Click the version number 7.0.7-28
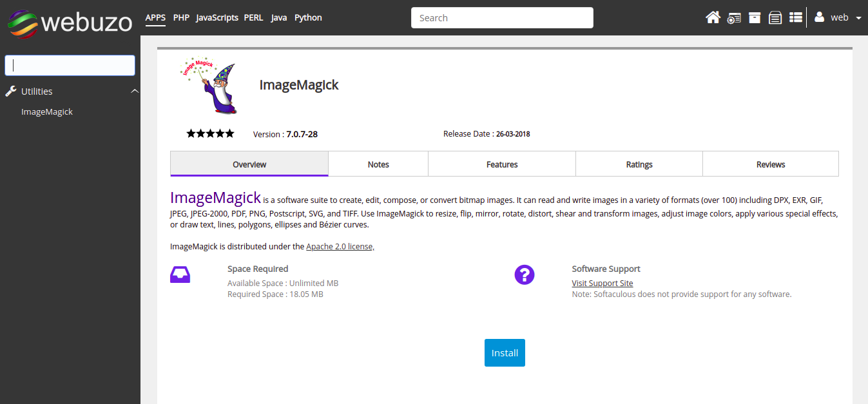Screen dimensions: 868x404 [302, 134]
